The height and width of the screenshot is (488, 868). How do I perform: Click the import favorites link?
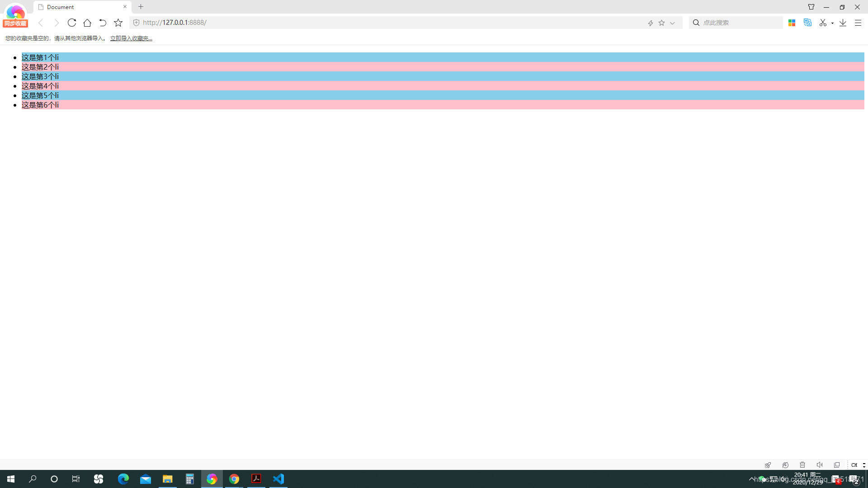click(x=131, y=38)
